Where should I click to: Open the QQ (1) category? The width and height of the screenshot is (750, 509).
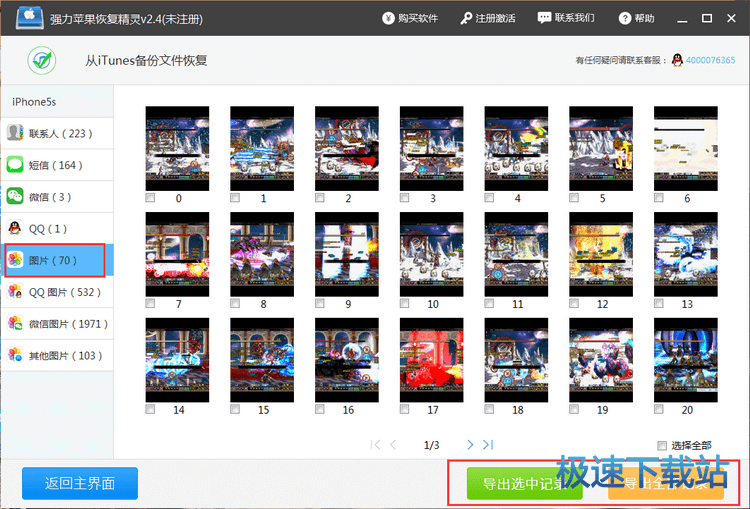(x=57, y=228)
